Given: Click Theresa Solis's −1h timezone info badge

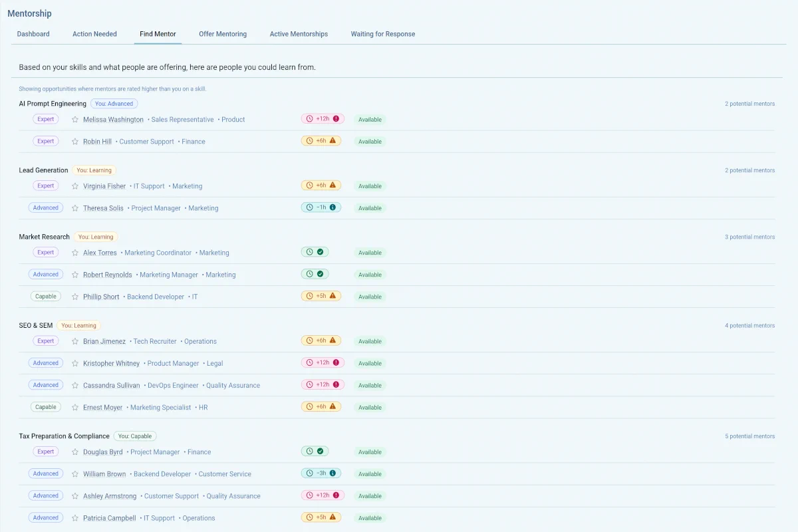Looking at the screenshot, I should tap(321, 207).
